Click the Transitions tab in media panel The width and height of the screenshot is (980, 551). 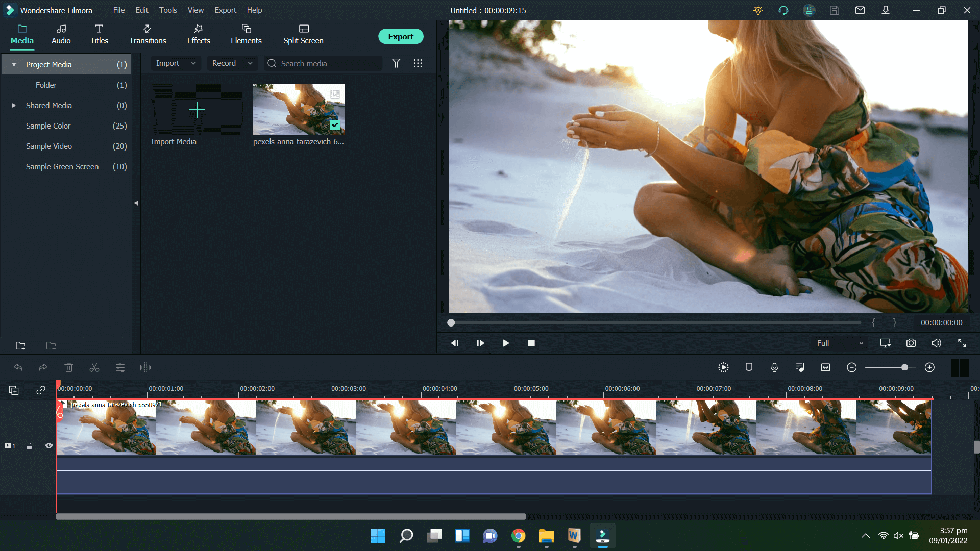pos(148,34)
